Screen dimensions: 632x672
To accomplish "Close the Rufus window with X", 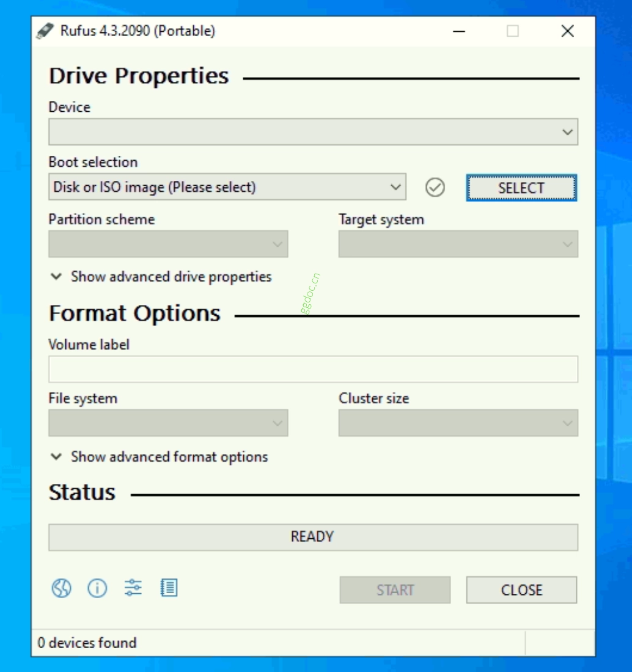I will click(568, 31).
